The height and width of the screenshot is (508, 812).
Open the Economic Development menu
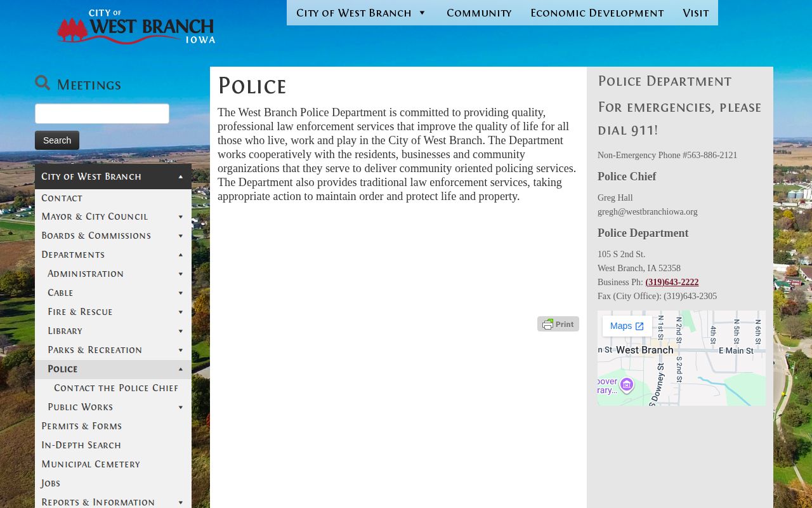click(597, 13)
